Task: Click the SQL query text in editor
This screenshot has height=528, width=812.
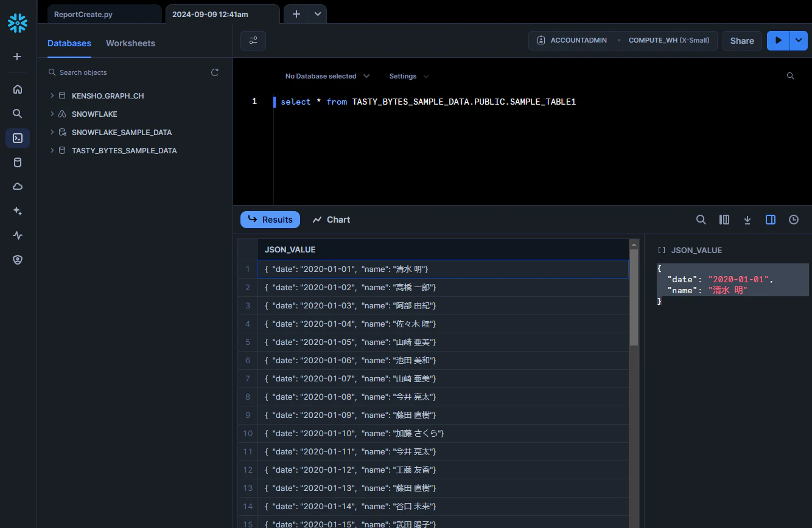Action: click(x=428, y=102)
